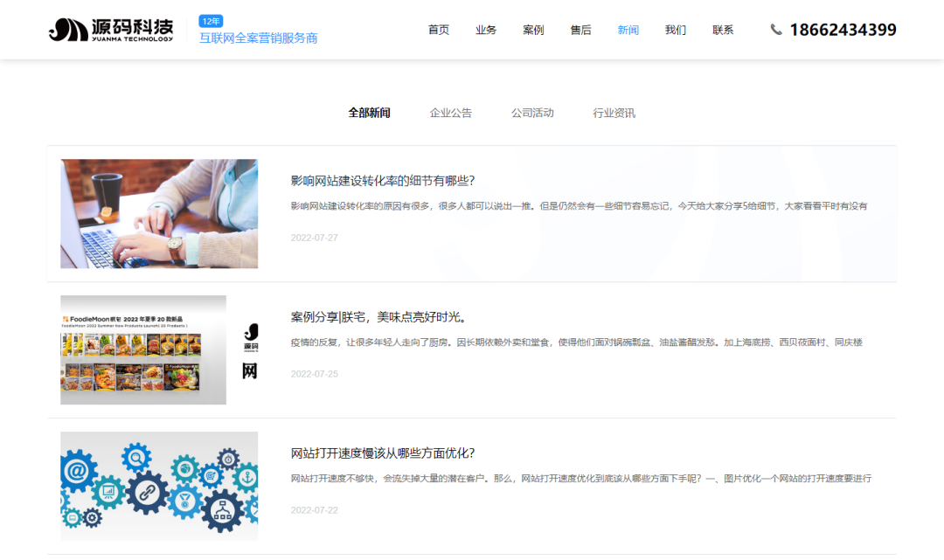Viewport: 944px width, 560px height.
Task: Open article 影响网站建设转化率的细节有哪些?
Action: pos(382,181)
